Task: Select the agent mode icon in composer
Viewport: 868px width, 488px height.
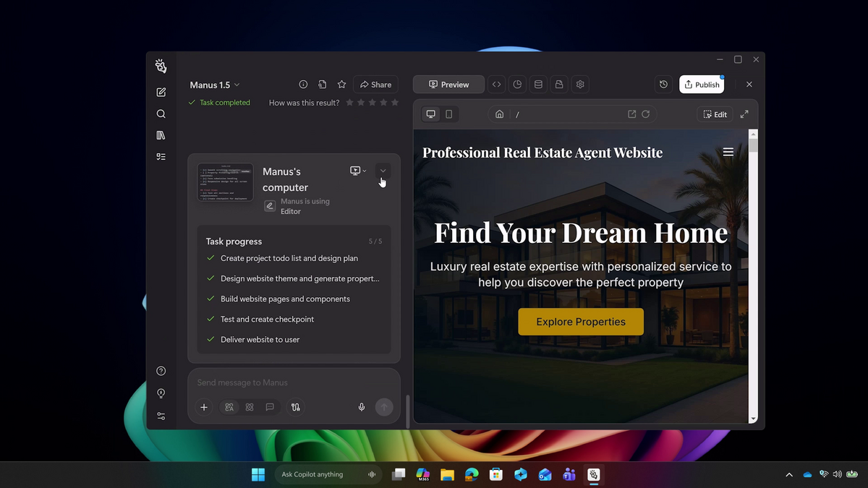Action: (x=229, y=407)
